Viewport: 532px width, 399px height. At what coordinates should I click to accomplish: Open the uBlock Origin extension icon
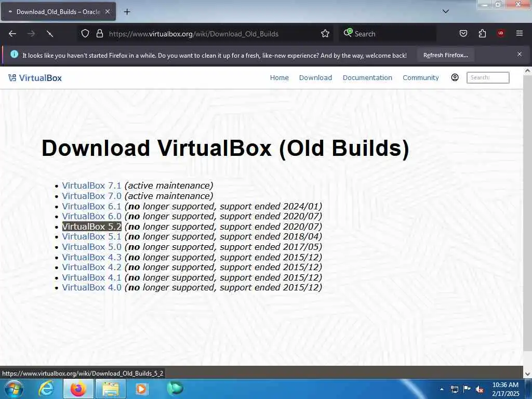pyautogui.click(x=501, y=33)
